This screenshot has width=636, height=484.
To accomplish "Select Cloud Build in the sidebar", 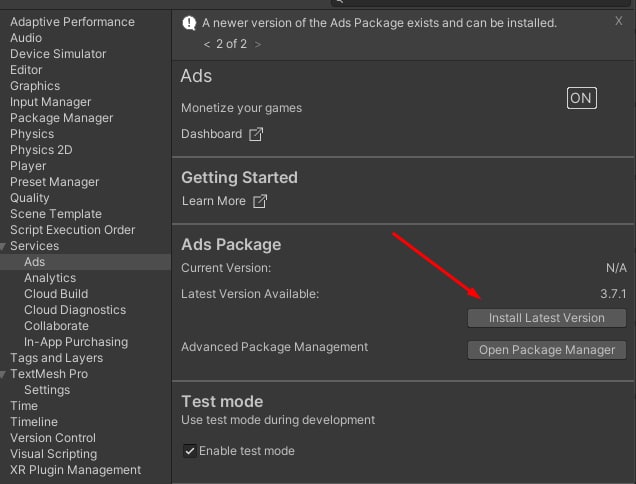I will point(56,294).
